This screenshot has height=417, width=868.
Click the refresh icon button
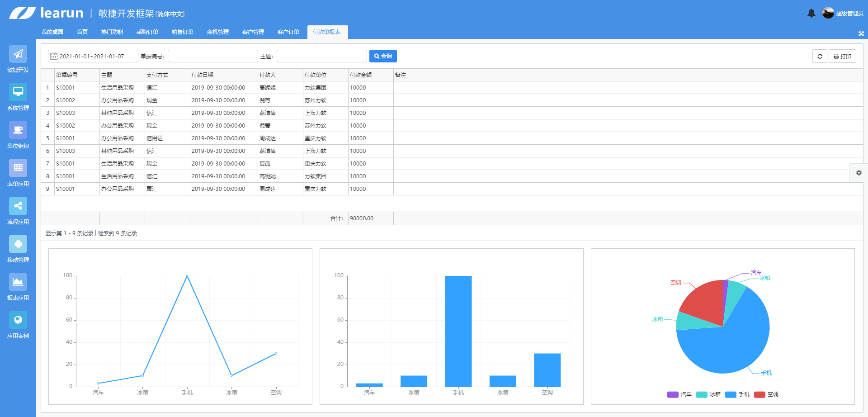(820, 56)
